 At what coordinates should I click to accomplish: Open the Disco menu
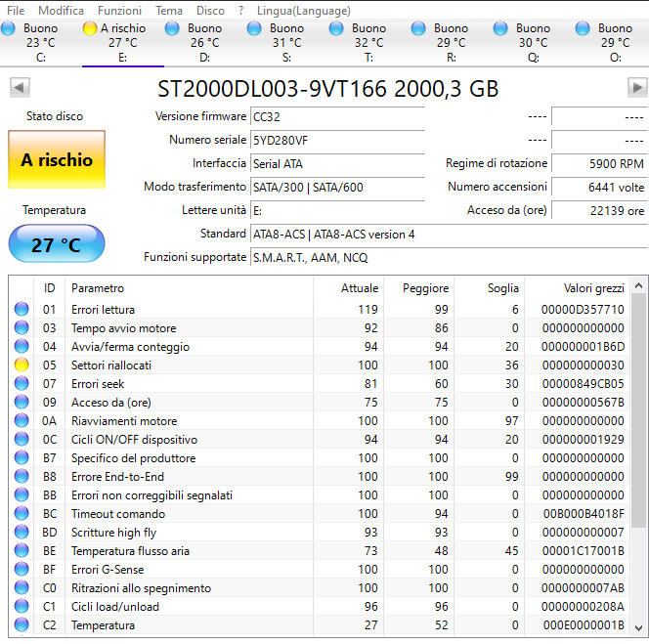pos(210,10)
